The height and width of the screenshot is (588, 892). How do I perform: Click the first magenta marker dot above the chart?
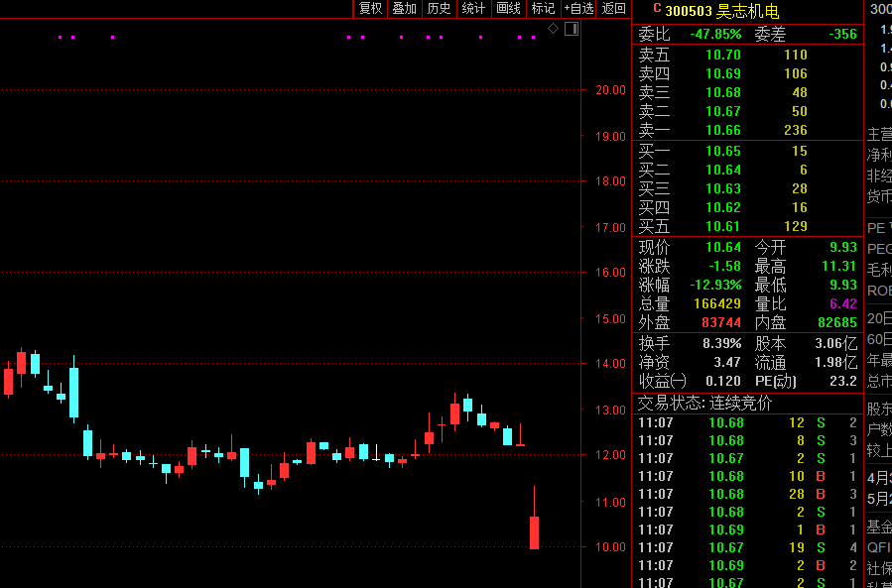pyautogui.click(x=61, y=38)
